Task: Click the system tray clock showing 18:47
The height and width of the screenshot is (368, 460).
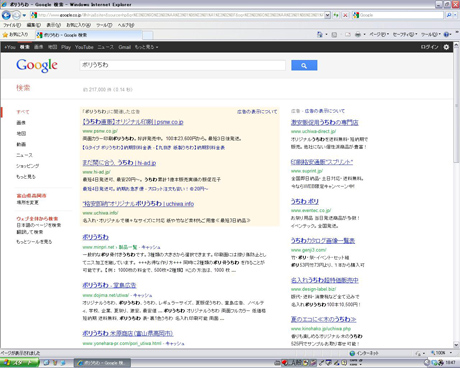Action: point(450,363)
